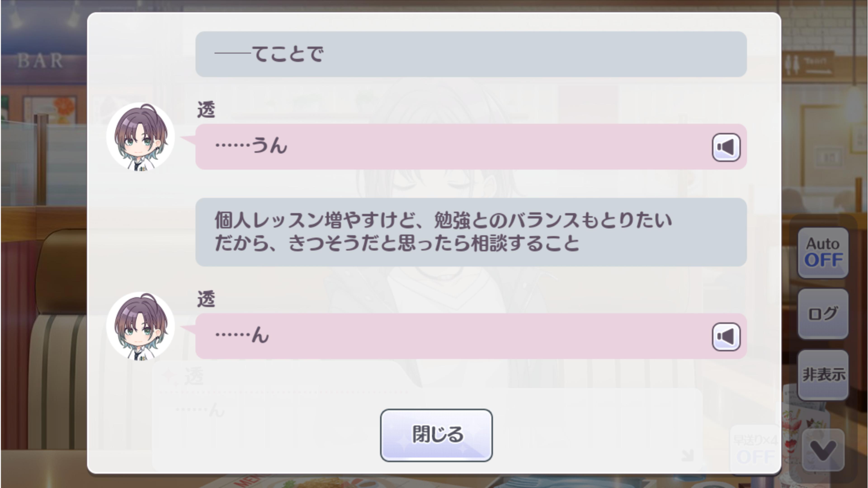Screen dimensions: 868x488
Task: Toggle the Auto OFF button
Action: (x=823, y=252)
